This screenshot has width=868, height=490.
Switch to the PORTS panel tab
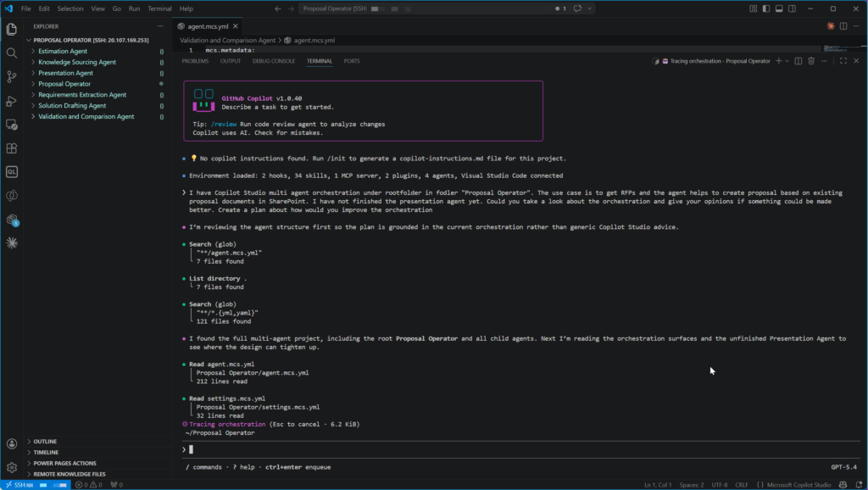tap(352, 61)
